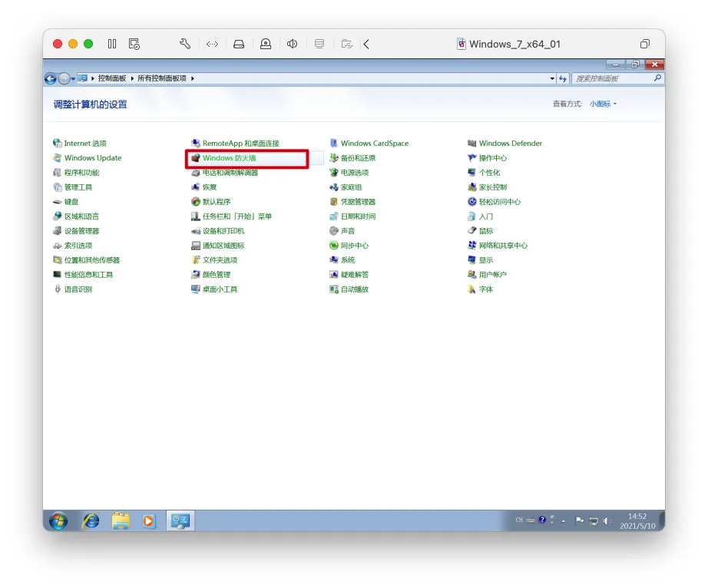Select the 字体 item

point(481,289)
